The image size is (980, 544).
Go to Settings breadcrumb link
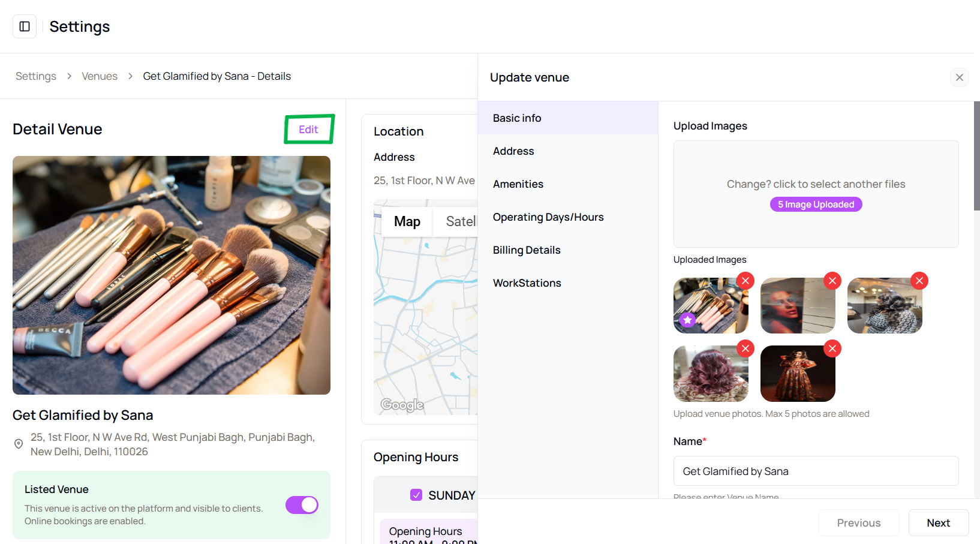tap(36, 76)
